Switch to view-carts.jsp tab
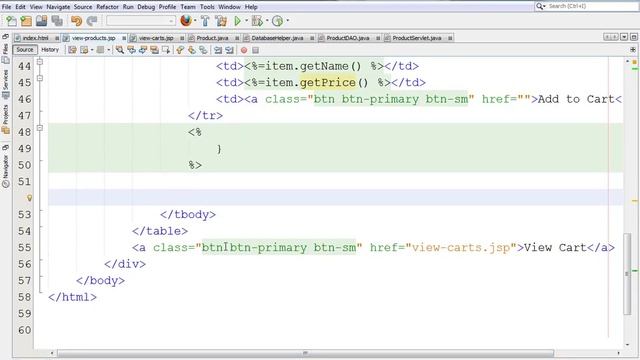The height and width of the screenshot is (360, 640). tap(156, 38)
